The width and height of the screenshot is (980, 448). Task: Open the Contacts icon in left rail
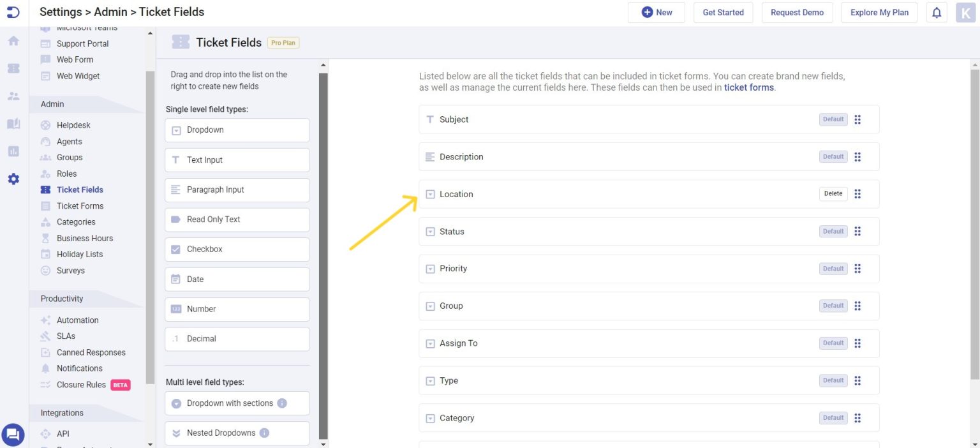click(x=13, y=96)
